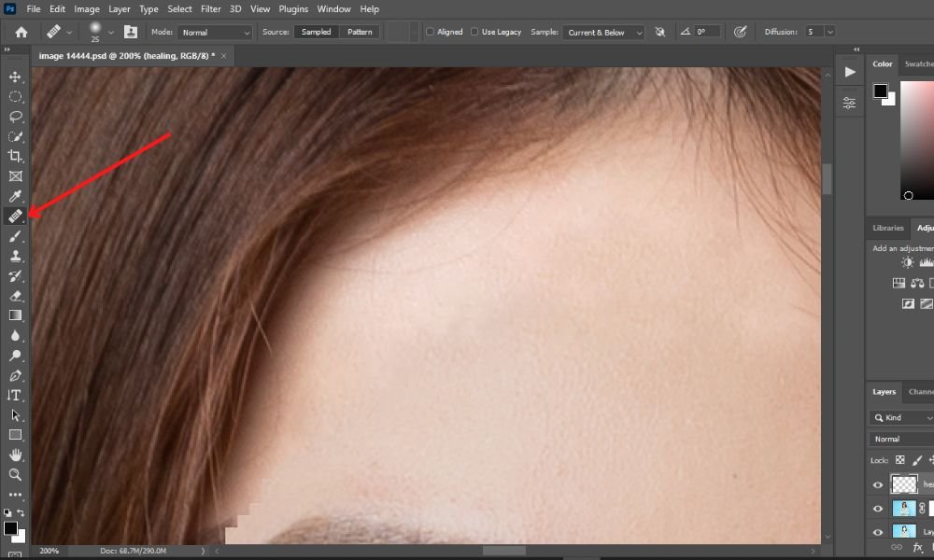Open the layer fx styles button
Image resolution: width=934 pixels, height=560 pixels.
(x=917, y=548)
